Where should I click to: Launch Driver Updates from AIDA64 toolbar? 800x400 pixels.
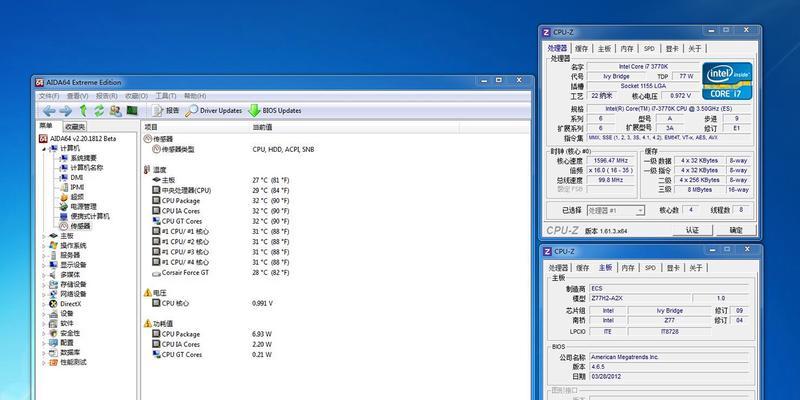(x=214, y=111)
